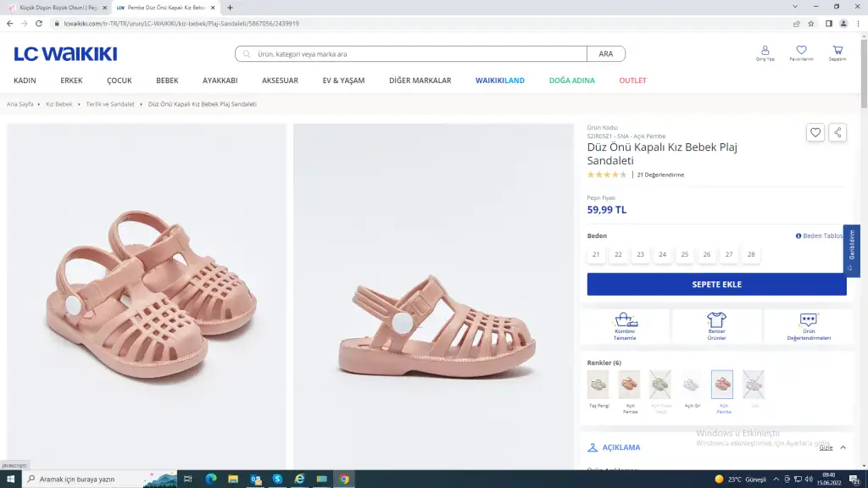The image size is (868, 488).
Task: Choose size 24 under Beden
Action: coord(662,254)
